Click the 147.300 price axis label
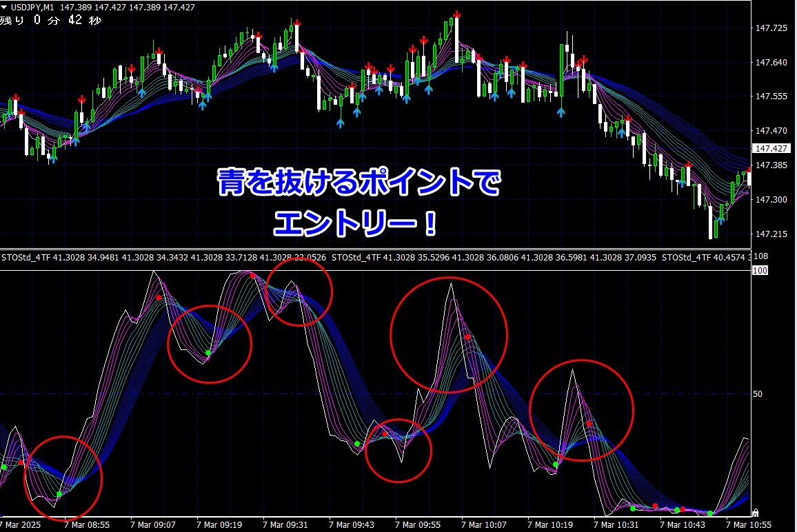Viewport: 797px width, 532px height. [x=771, y=200]
